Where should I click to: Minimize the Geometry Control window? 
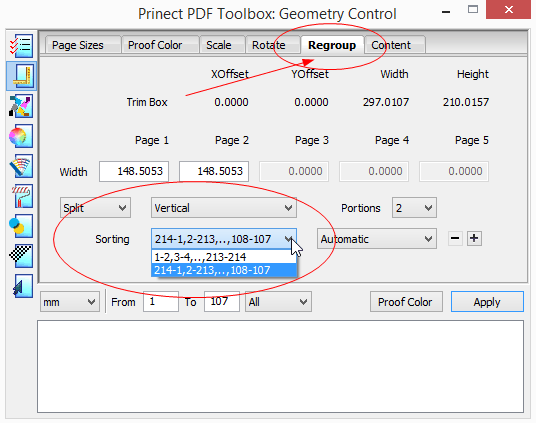click(x=445, y=11)
